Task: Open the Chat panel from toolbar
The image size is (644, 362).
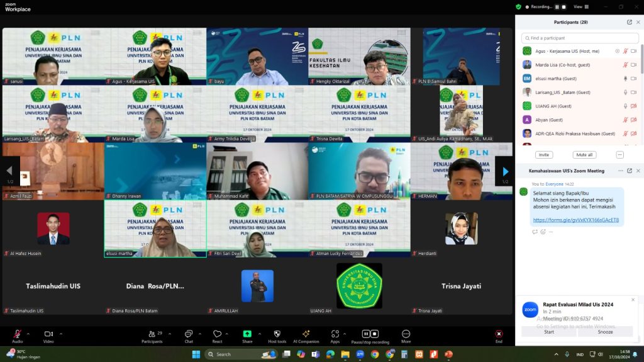Action: pos(188,334)
